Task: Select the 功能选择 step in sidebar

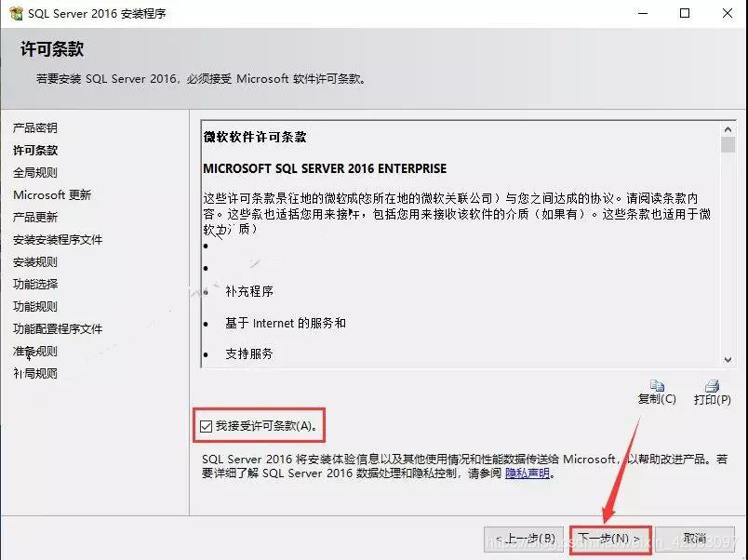Action: 34,285
